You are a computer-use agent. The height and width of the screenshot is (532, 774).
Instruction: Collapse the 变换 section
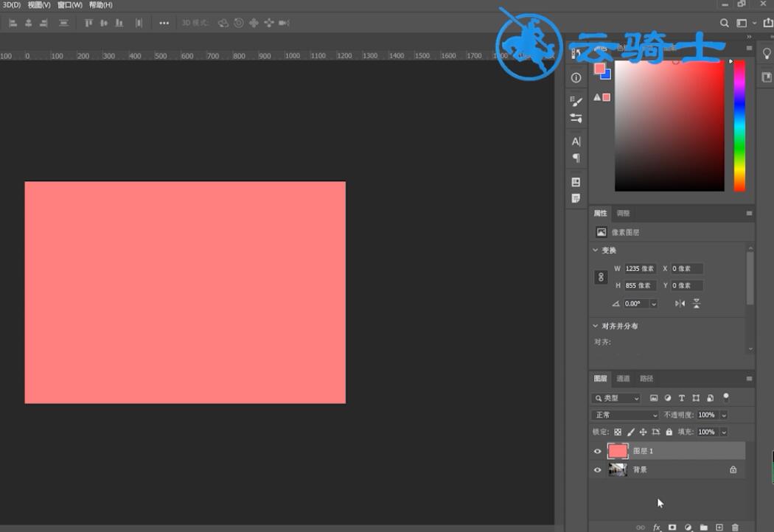click(596, 251)
